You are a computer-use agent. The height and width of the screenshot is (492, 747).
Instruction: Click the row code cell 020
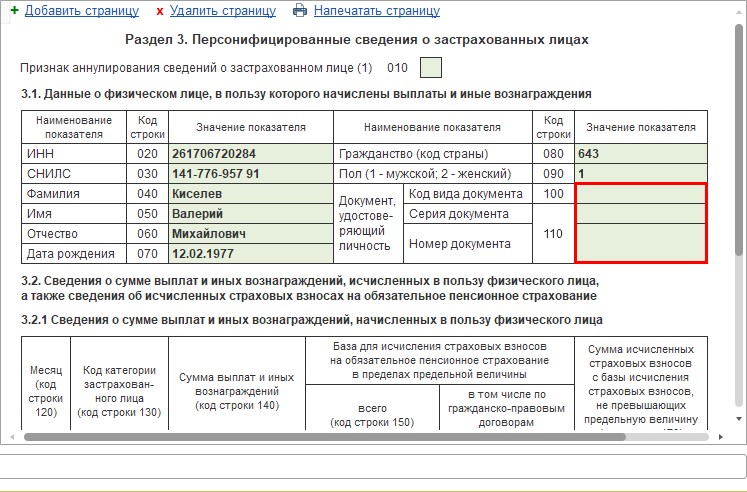[x=147, y=154]
